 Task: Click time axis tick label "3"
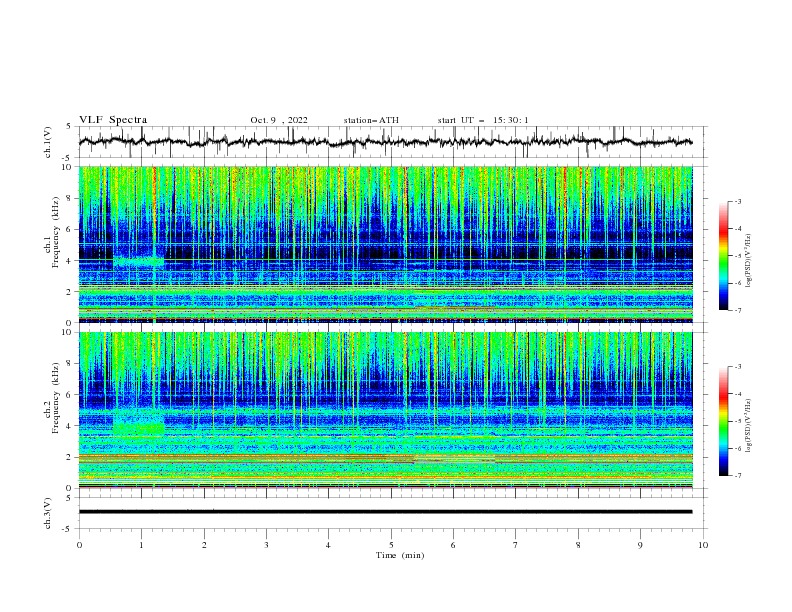click(266, 545)
